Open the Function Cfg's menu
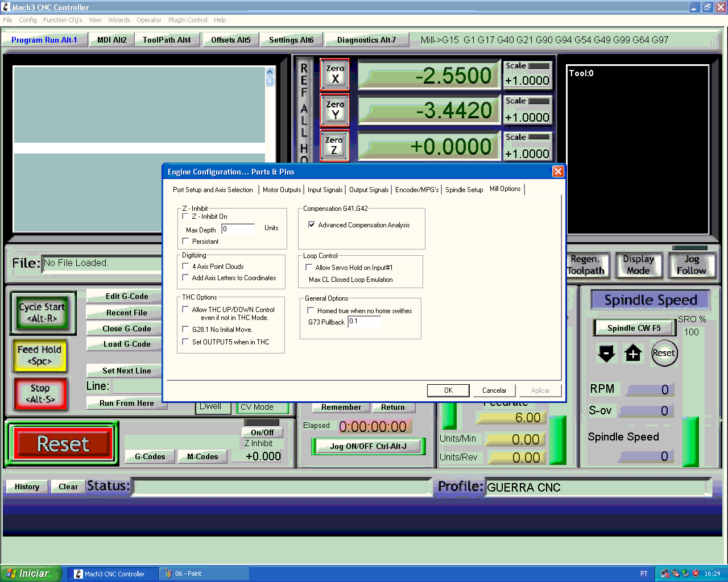 tap(63, 20)
